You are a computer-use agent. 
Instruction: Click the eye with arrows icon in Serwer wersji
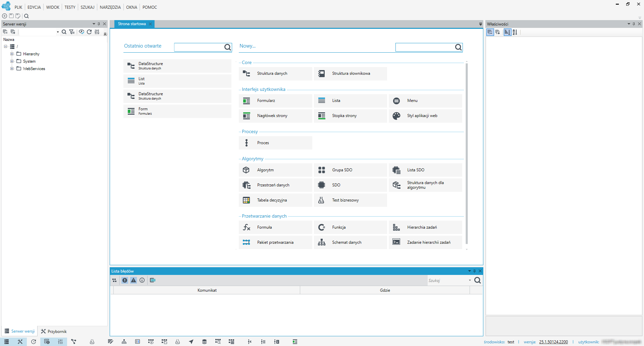click(x=81, y=32)
